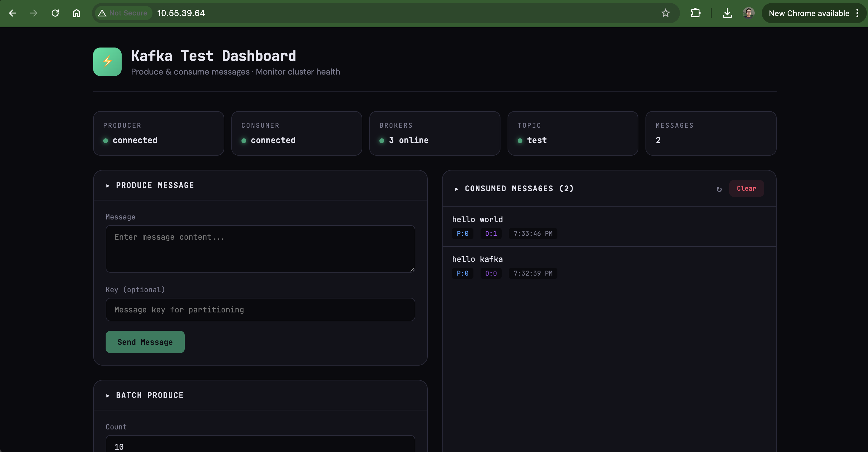Clear the consumed messages
Viewport: 868px width, 452px height.
(x=746, y=188)
